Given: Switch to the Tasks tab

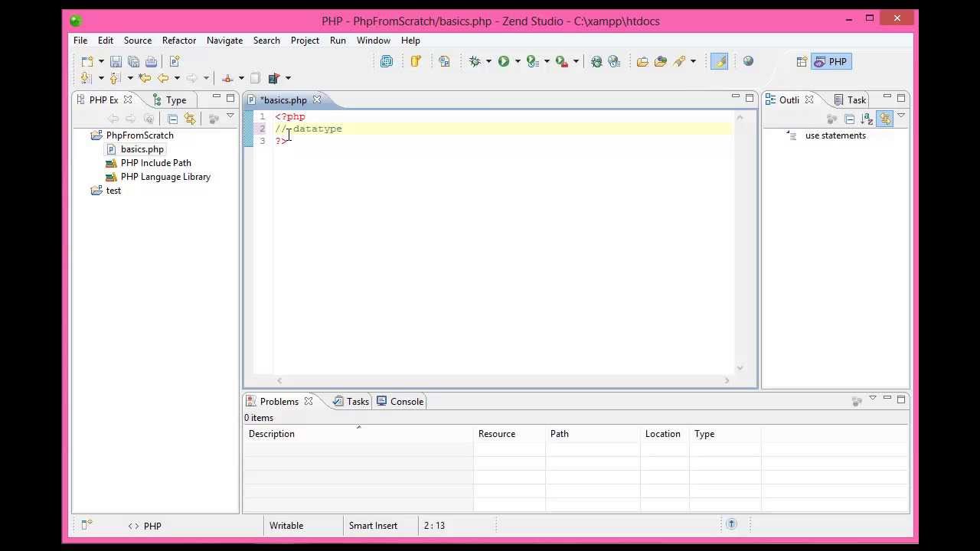Looking at the screenshot, I should pos(351,402).
